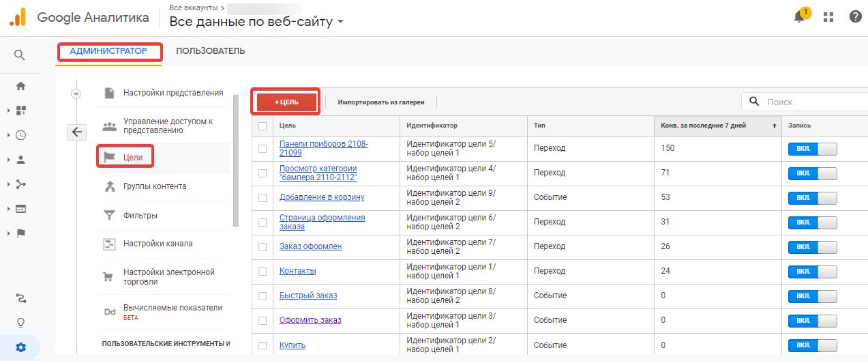The height and width of the screenshot is (361, 868).
Task: Click the magnifier in goals search box
Action: pyautogui.click(x=754, y=102)
